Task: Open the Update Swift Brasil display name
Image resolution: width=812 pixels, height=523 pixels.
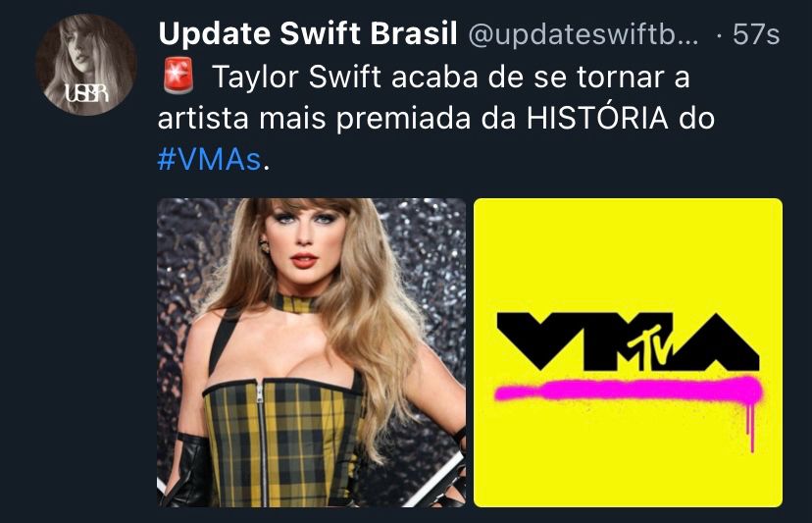Action: tap(308, 33)
